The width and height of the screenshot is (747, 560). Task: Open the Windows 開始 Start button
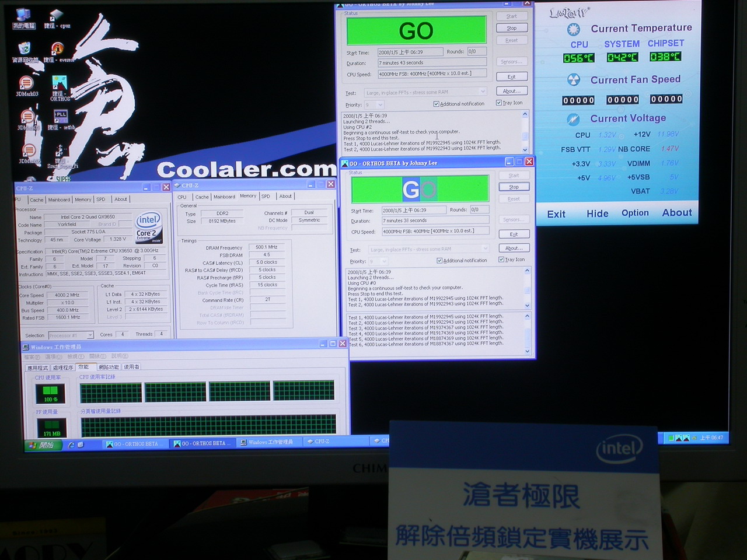[x=42, y=444]
